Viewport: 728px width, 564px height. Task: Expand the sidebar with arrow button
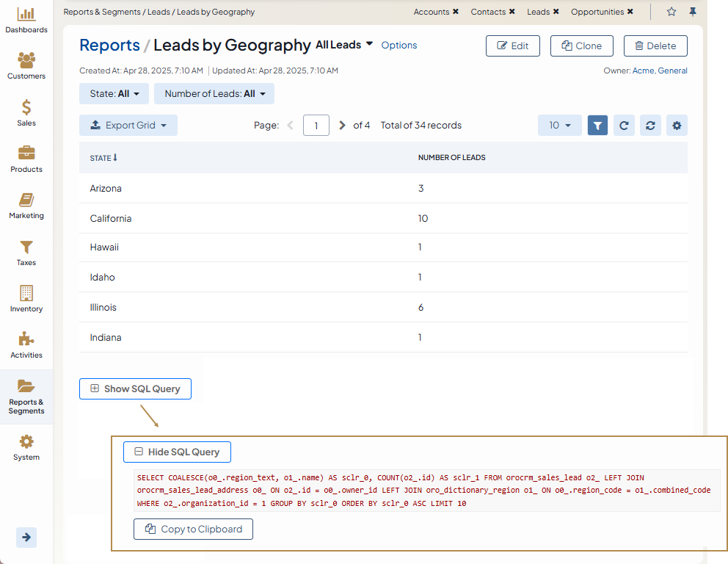pyautogui.click(x=26, y=537)
